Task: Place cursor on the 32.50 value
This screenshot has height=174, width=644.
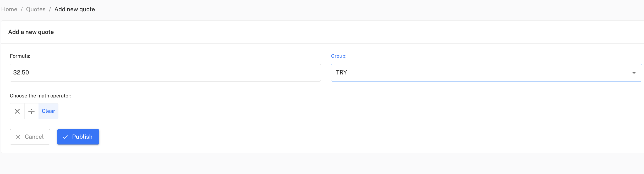Action: 21,73
